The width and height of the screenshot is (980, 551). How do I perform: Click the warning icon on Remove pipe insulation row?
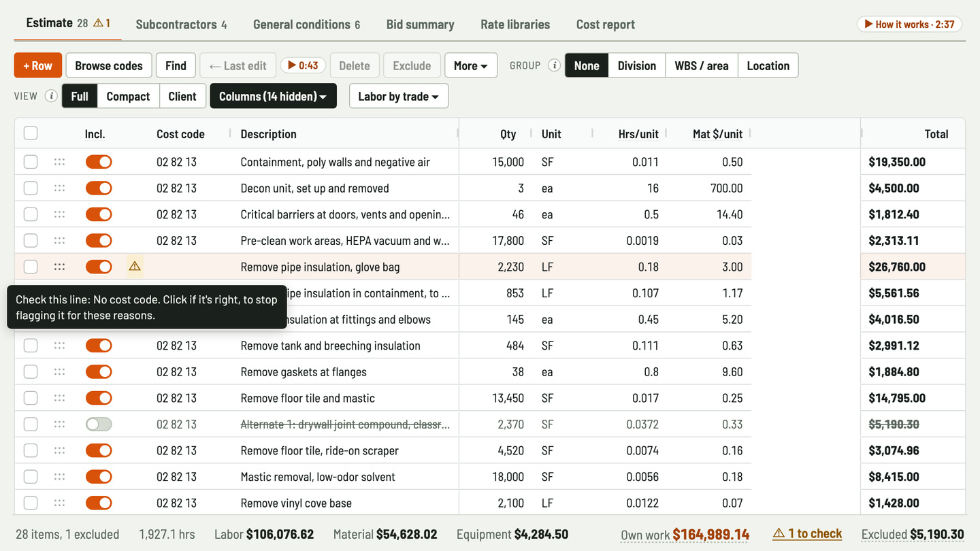135,267
